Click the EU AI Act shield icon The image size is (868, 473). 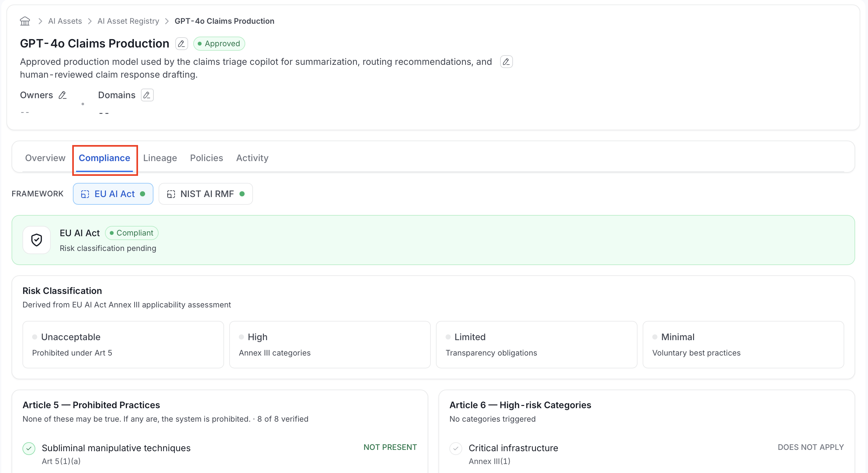(x=37, y=240)
